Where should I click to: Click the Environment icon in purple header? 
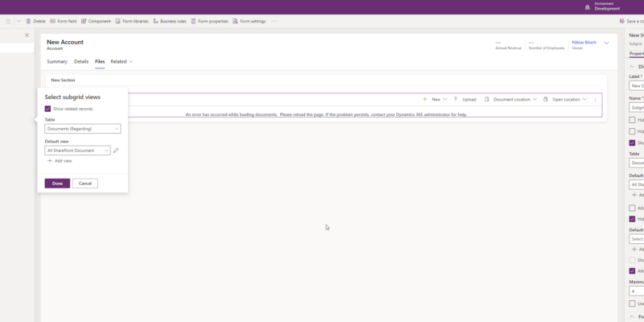(588, 7)
